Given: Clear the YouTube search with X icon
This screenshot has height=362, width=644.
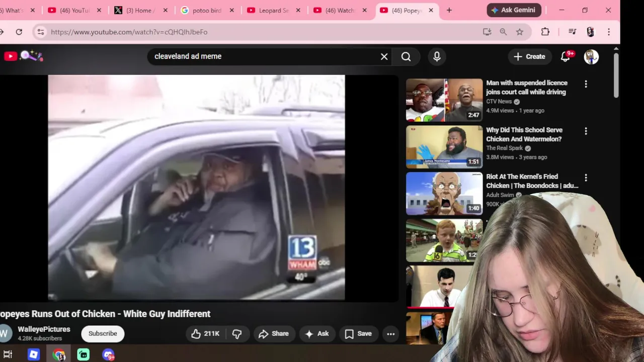Looking at the screenshot, I should pyautogui.click(x=384, y=56).
